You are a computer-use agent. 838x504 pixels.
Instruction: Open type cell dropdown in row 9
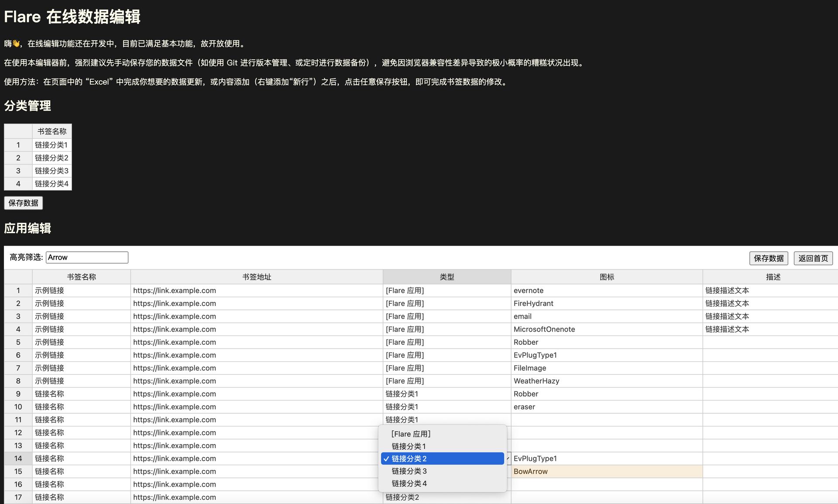point(446,394)
